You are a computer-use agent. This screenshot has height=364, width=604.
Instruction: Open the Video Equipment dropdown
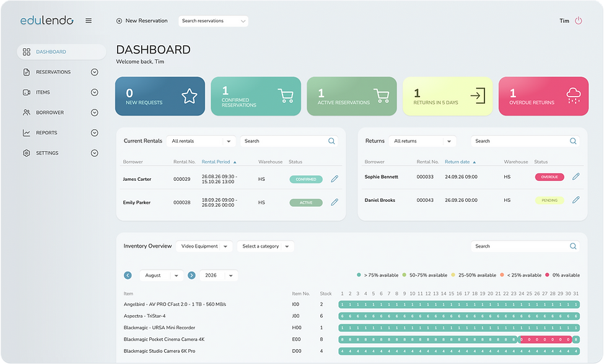coord(204,246)
